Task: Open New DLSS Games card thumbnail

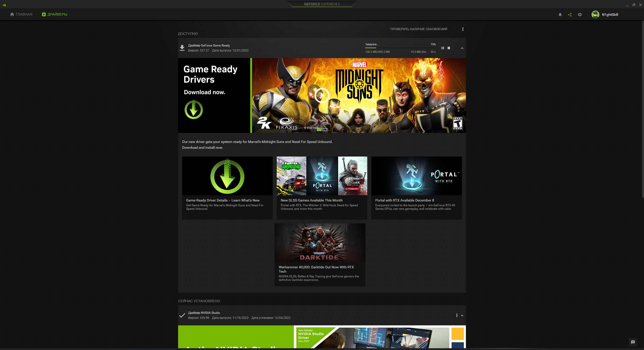Action: coord(322,176)
